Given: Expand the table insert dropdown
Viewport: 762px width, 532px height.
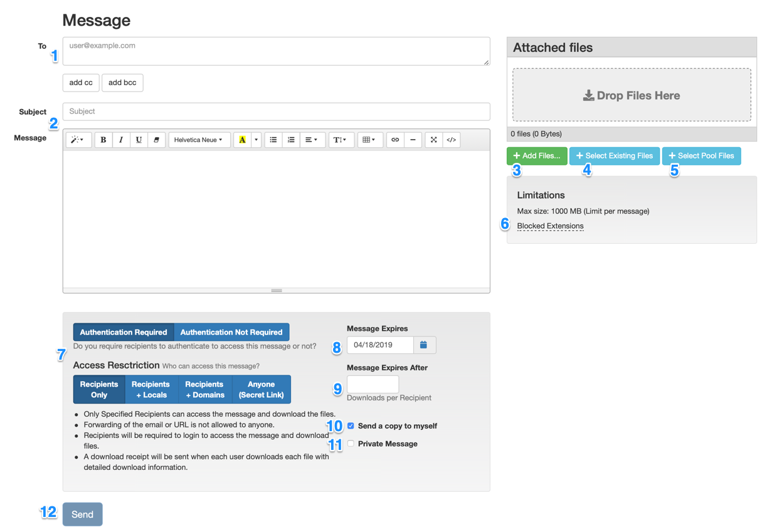Looking at the screenshot, I should 369,140.
